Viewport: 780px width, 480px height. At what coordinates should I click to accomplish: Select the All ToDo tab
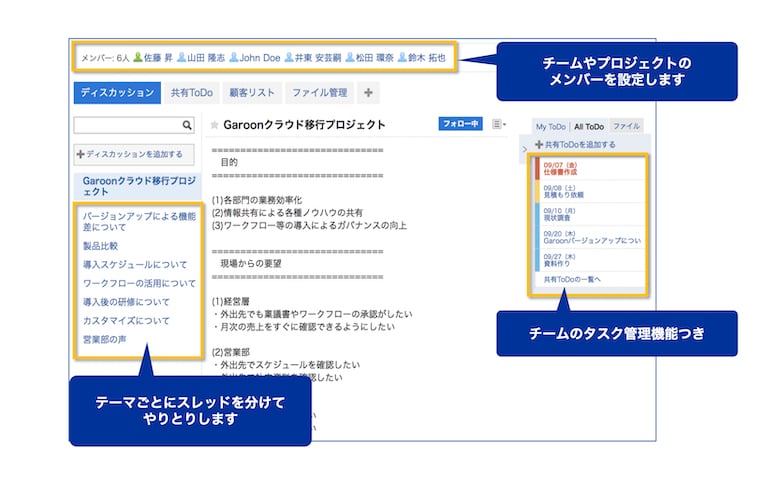click(x=589, y=127)
